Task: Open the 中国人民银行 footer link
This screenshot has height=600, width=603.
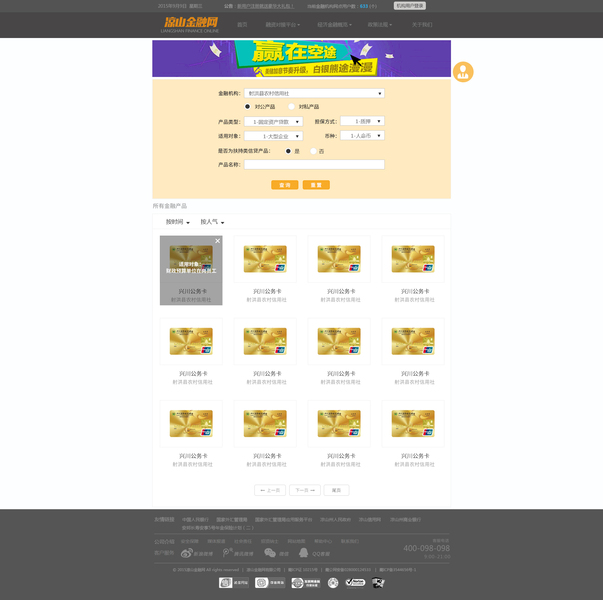Action: point(195,520)
